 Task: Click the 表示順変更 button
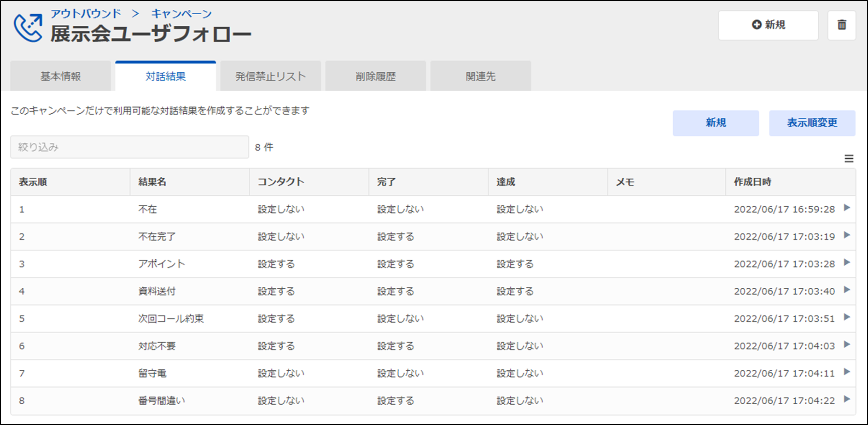(812, 123)
